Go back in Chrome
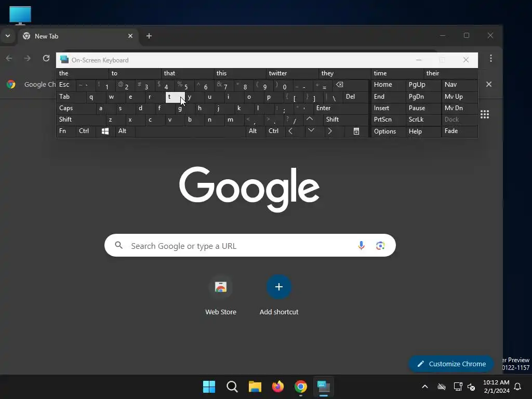 [x=9, y=58]
